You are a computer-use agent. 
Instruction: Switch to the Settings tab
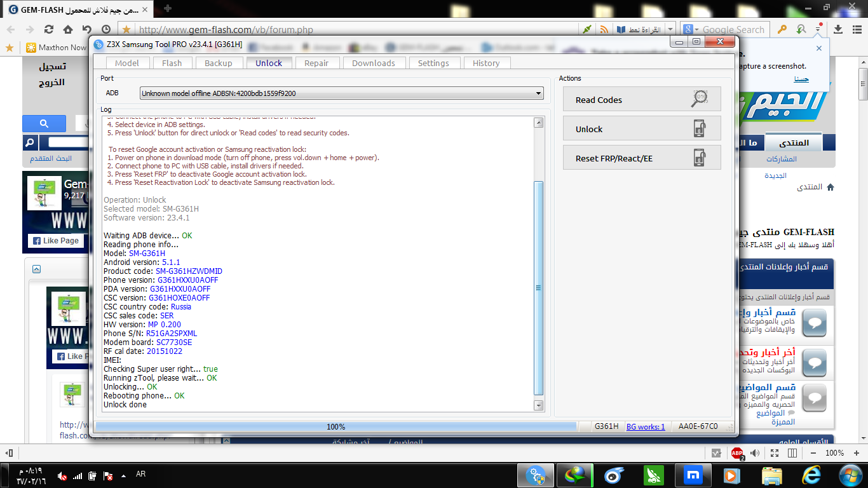[x=433, y=63]
